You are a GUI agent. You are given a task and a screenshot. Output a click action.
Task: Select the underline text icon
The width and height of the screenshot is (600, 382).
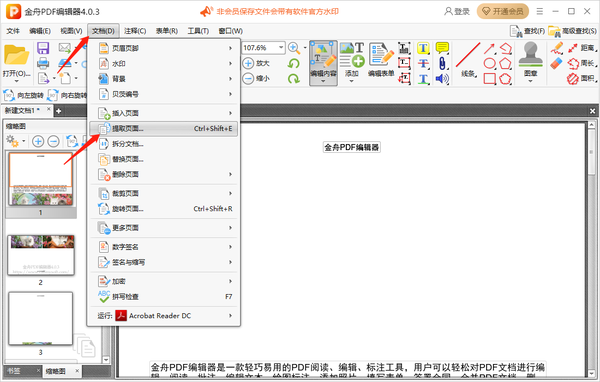pyautogui.click(x=423, y=79)
